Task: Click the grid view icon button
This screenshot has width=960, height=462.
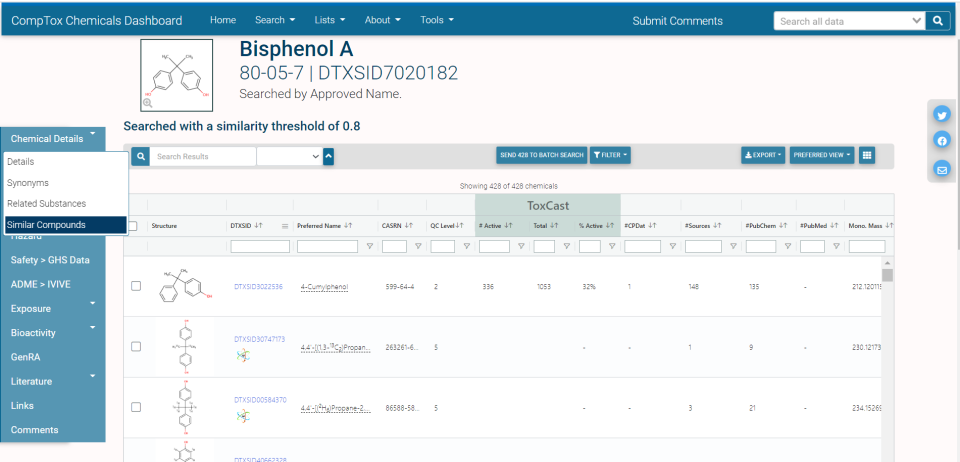Action: point(866,155)
